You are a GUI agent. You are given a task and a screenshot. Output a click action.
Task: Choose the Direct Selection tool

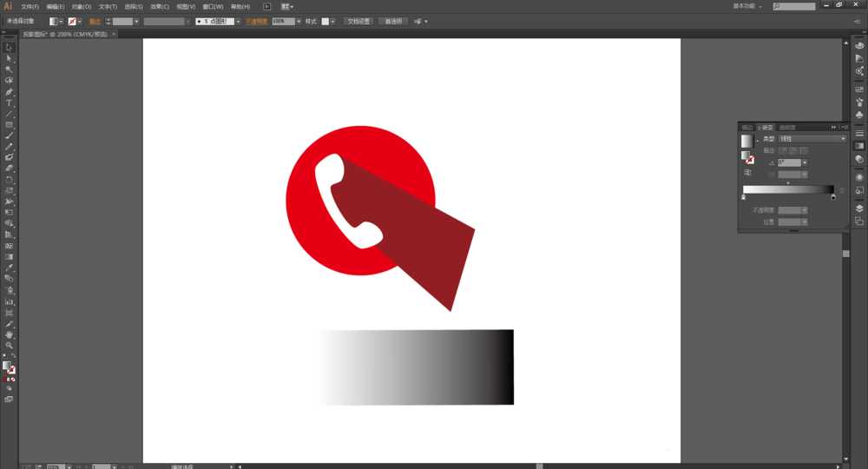coord(10,58)
